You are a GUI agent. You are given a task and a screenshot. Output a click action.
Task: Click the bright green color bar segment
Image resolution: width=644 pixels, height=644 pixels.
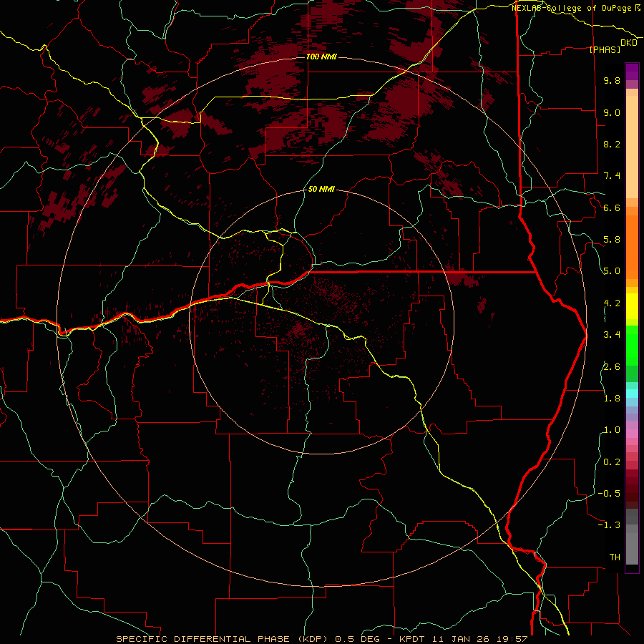[x=632, y=345]
